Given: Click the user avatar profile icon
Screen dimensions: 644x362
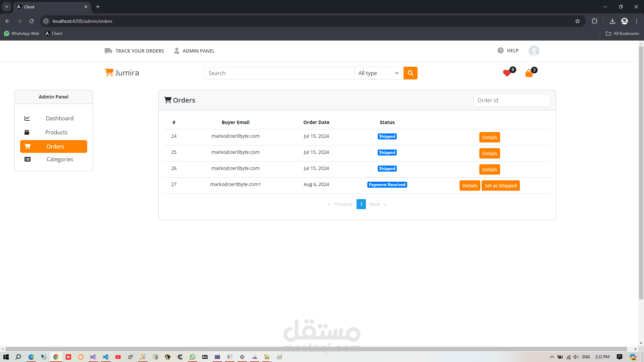Looking at the screenshot, I should click(534, 51).
